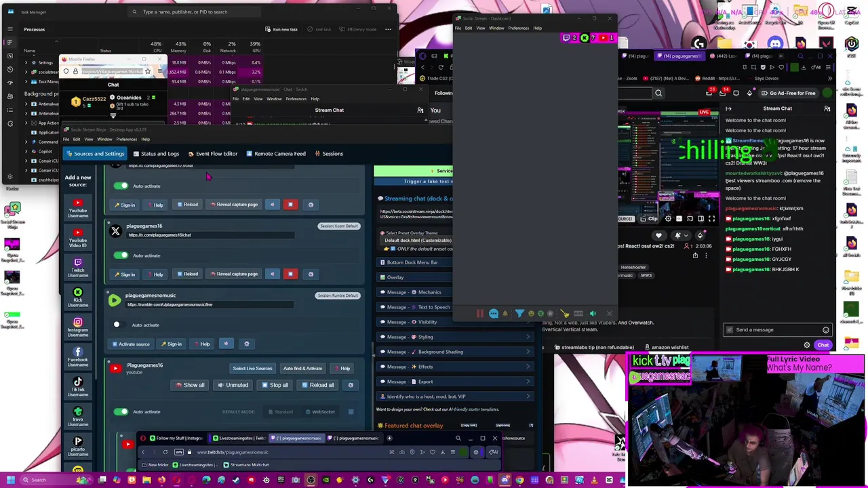Open Task Manager hamburger navigation menu
Image resolution: width=868 pixels, height=488 pixels.
point(10,29)
